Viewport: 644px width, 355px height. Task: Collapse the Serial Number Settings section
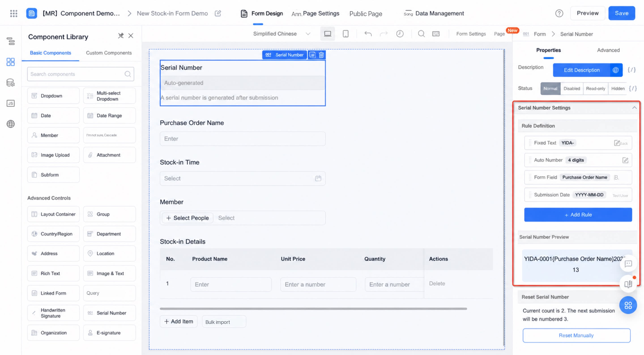point(634,108)
